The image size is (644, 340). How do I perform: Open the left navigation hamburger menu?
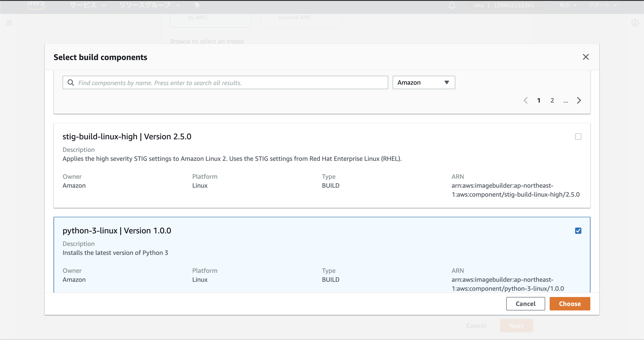coord(9,23)
